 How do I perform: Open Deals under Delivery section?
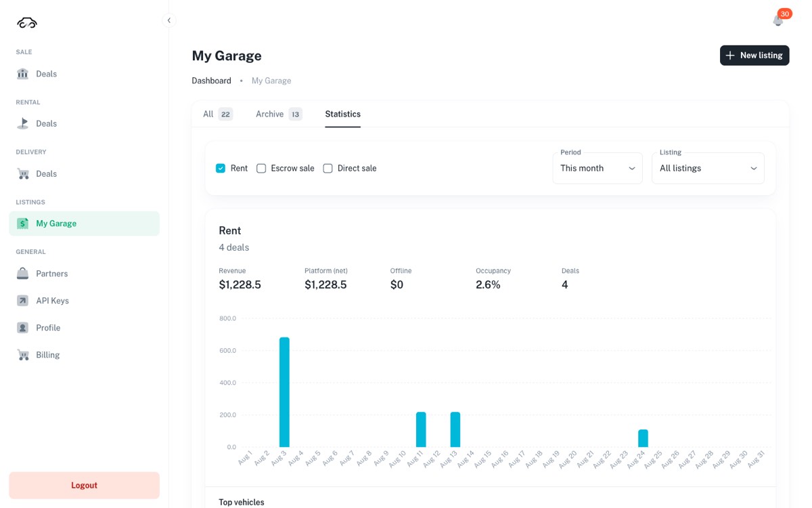coord(85,173)
